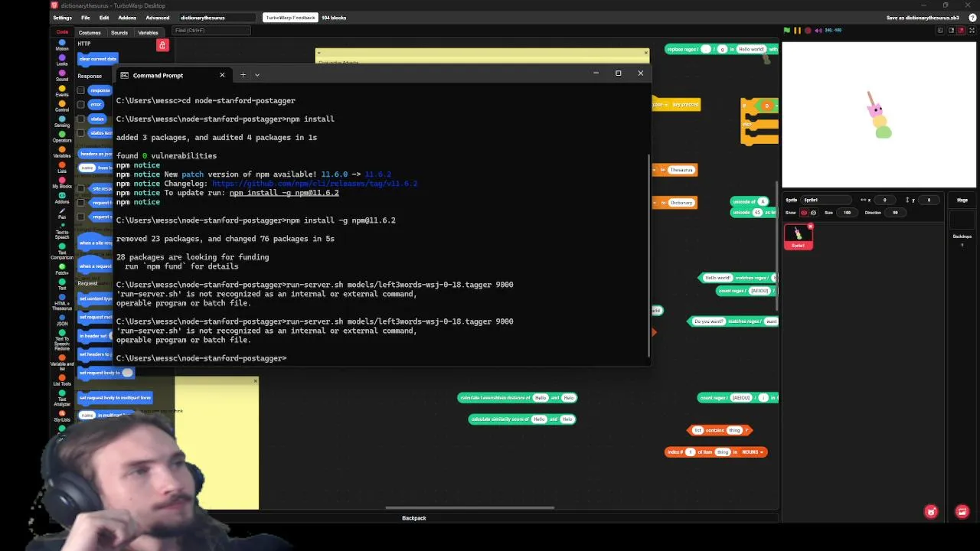Image resolution: width=980 pixels, height=551 pixels.
Task: Select the Fetch+ extension category
Action: coord(62,269)
